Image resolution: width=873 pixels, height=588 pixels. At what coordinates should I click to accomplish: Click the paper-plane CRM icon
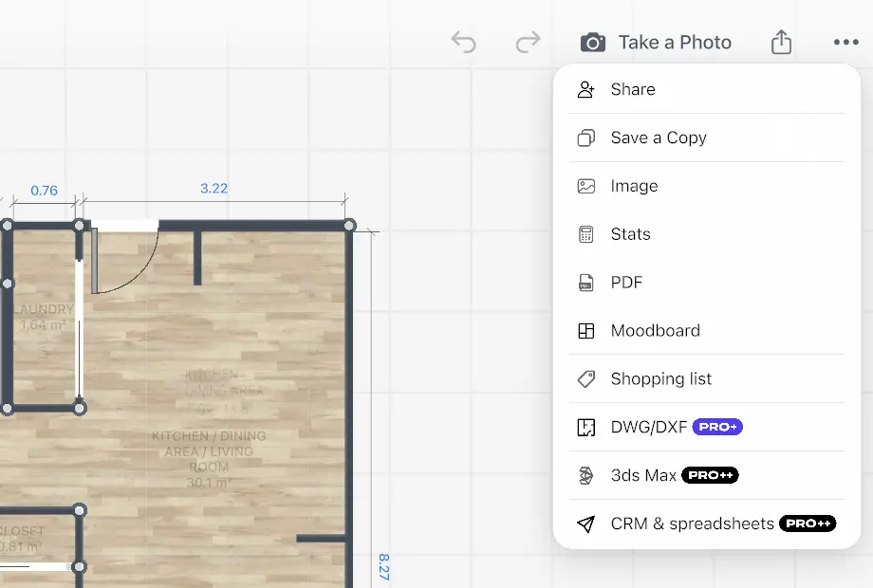click(585, 524)
